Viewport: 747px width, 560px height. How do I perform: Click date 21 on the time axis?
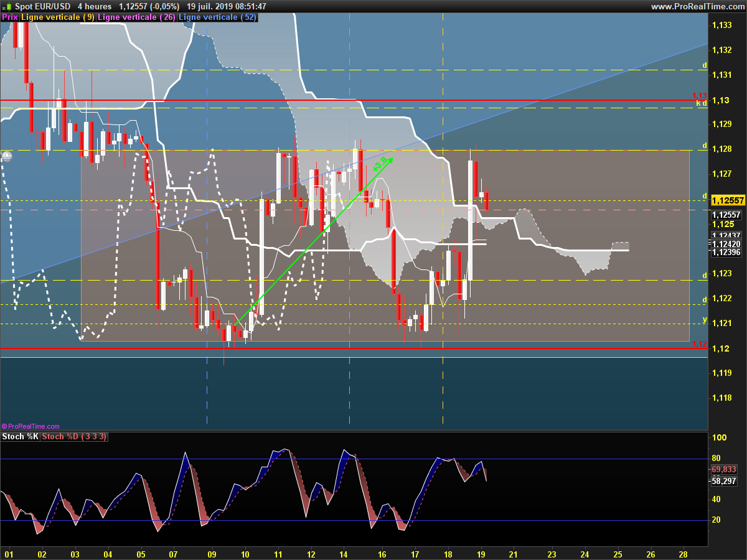514,554
